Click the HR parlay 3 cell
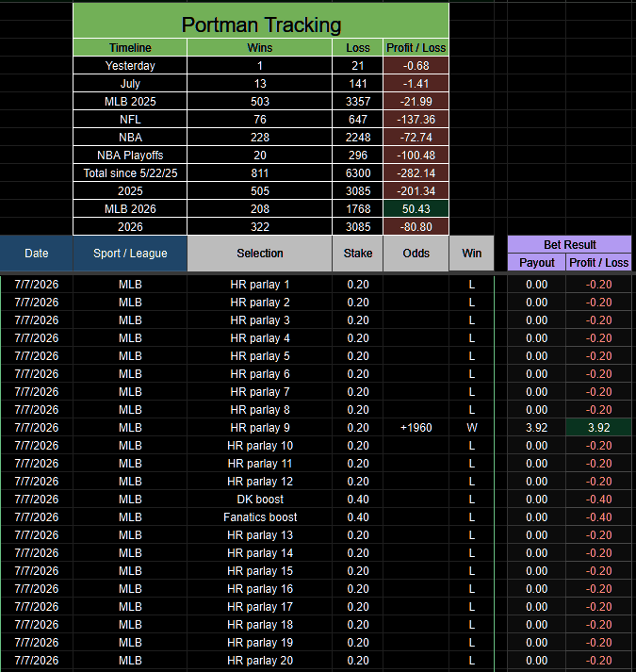Viewport: 636px width, 672px height. pos(260,320)
